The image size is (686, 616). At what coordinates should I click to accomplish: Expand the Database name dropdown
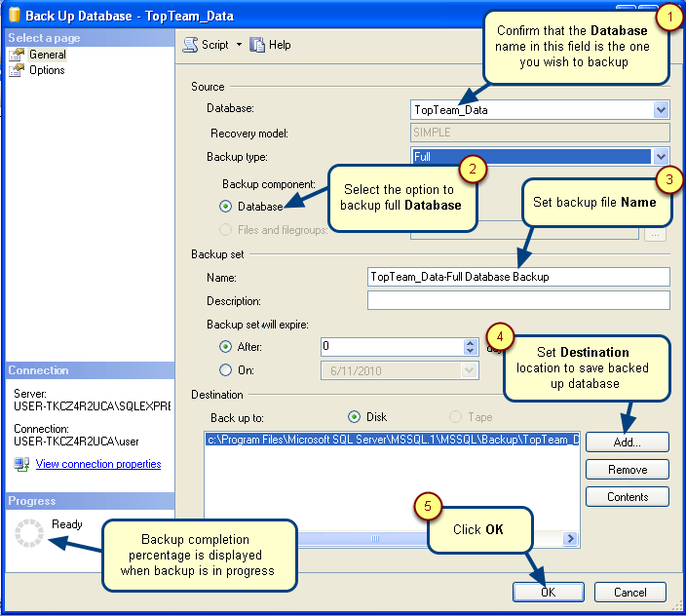662,110
